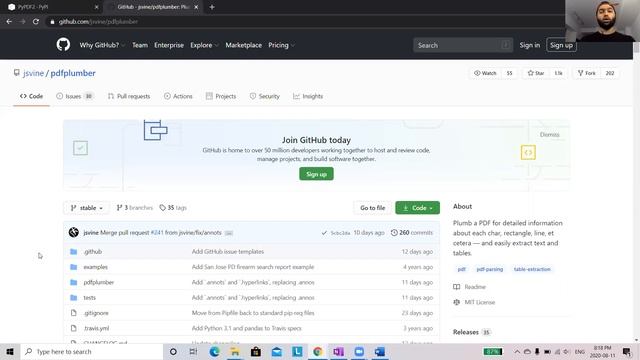The image size is (640, 360).
Task: Select the Issues tab
Action: tap(75, 96)
